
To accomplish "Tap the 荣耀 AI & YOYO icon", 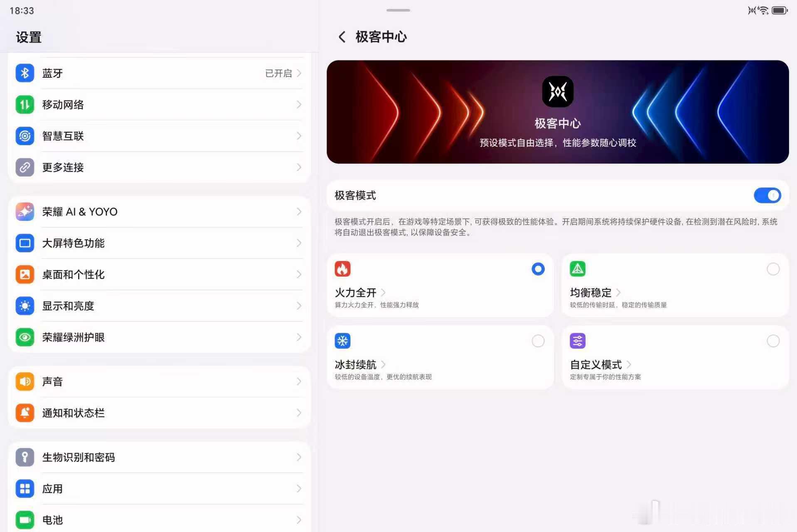I will click(25, 212).
